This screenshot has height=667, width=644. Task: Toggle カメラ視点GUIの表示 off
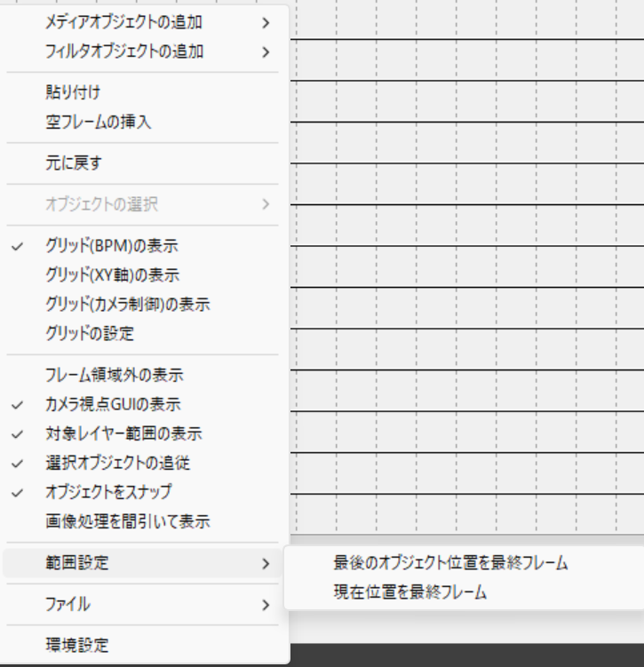click(113, 404)
